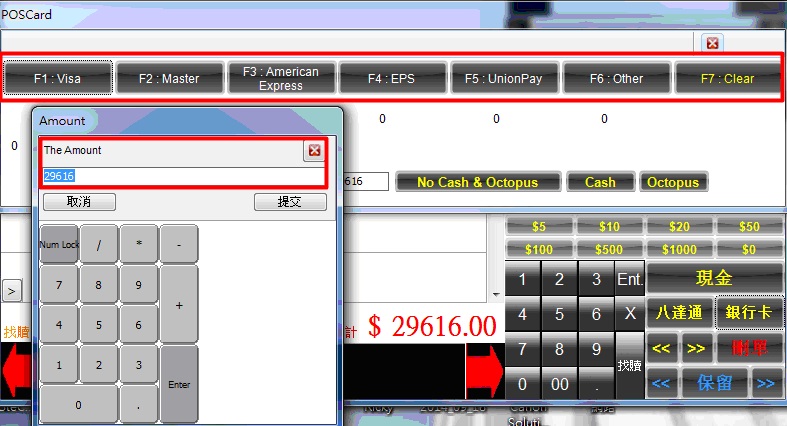Click the yellow >> arrow button

(x=697, y=348)
